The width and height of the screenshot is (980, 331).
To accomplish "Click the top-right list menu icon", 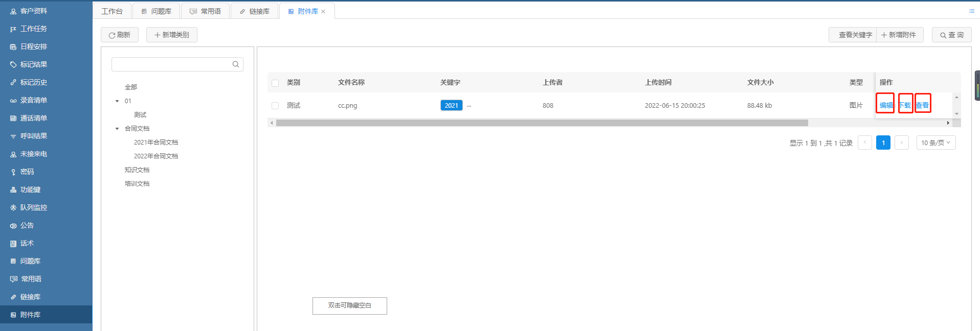I will 971,11.
